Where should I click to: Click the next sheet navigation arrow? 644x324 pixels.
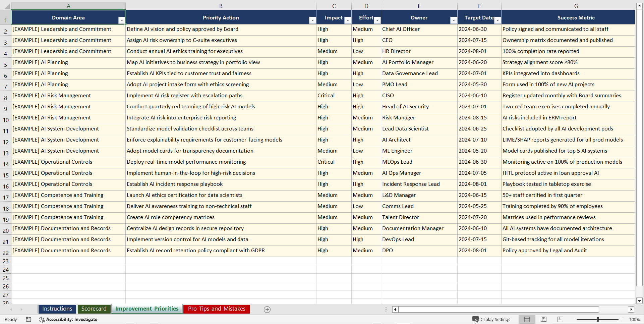[21, 309]
